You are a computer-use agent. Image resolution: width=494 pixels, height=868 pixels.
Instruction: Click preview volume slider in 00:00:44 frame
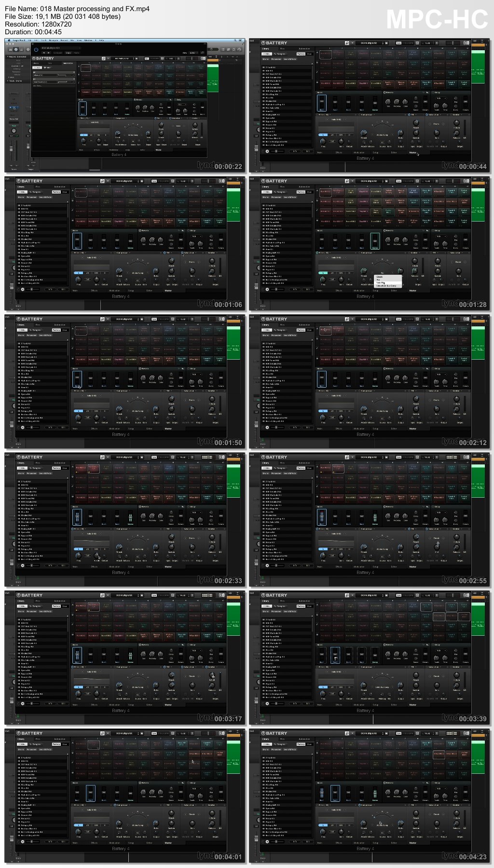[278, 151]
